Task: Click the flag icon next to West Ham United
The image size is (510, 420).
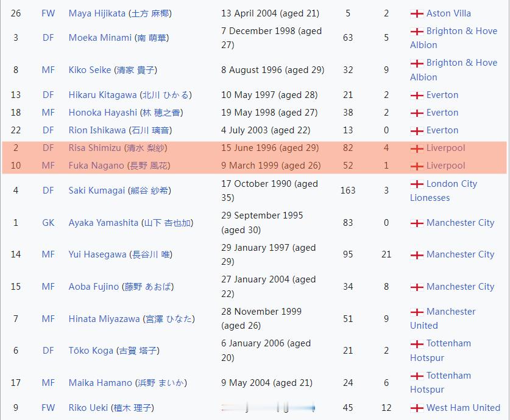Action: tap(417, 408)
